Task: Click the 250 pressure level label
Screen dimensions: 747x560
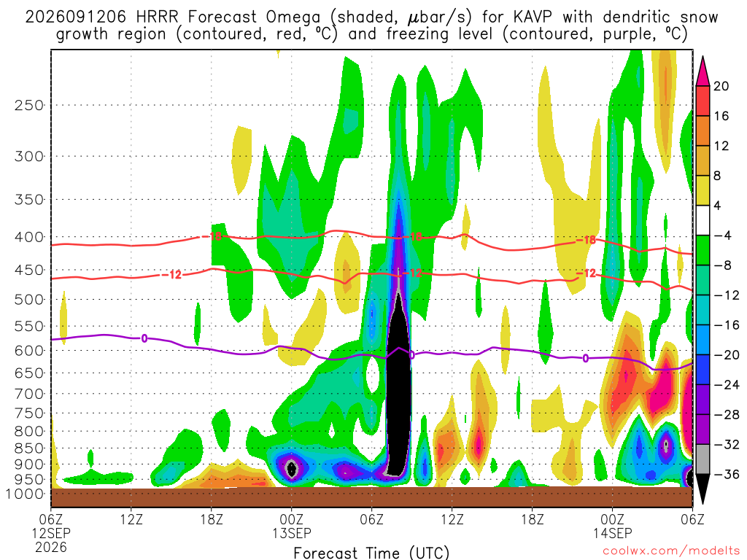Action: pyautogui.click(x=29, y=105)
